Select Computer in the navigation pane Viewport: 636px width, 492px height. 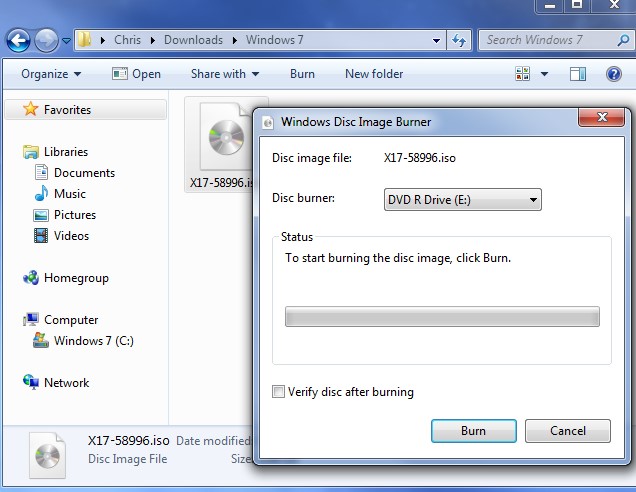coord(71,320)
